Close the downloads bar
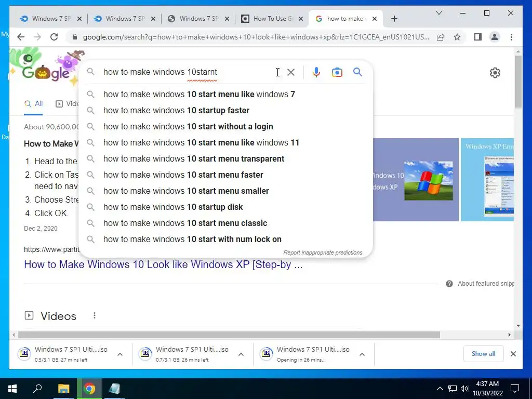 [513, 354]
